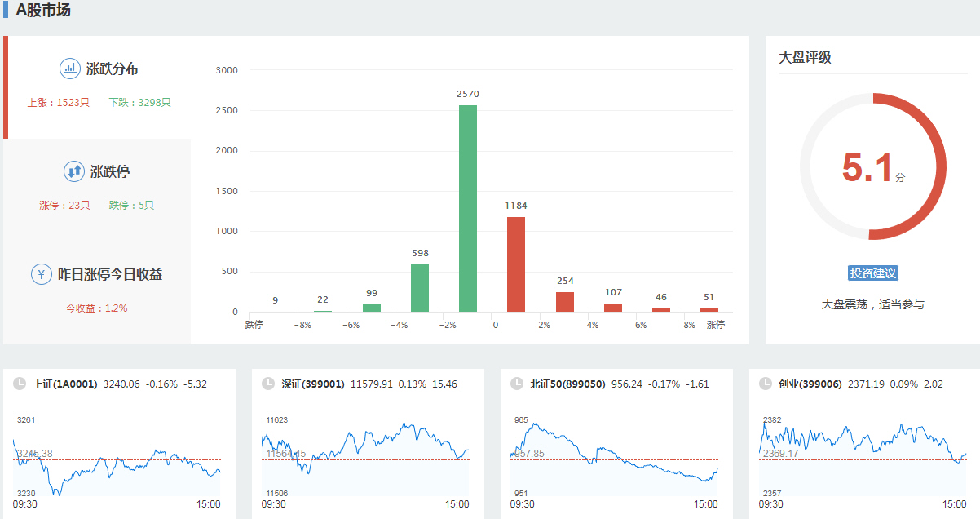Click the 涨跌分布 bar chart icon
The image size is (980, 519).
tap(70, 69)
